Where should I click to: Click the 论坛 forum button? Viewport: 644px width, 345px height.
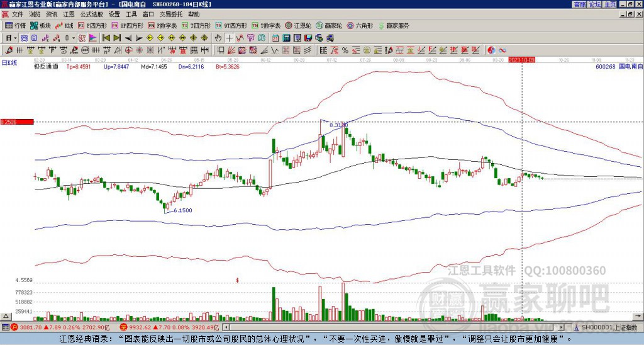coord(594,4)
